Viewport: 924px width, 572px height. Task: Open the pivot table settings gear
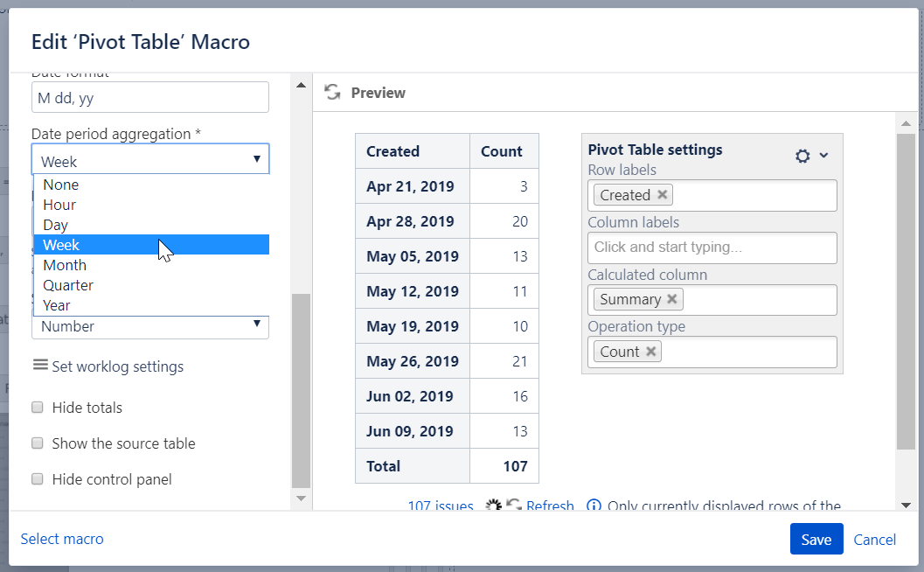[802, 156]
